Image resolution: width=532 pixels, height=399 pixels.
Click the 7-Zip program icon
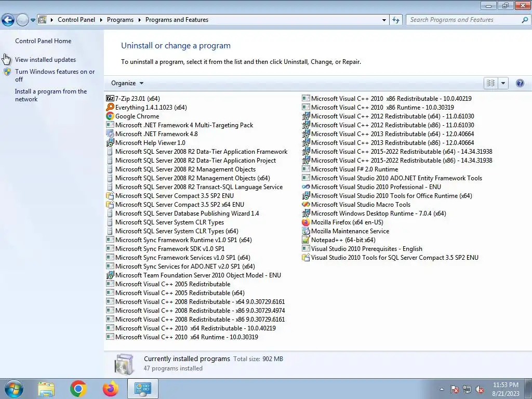pos(110,98)
